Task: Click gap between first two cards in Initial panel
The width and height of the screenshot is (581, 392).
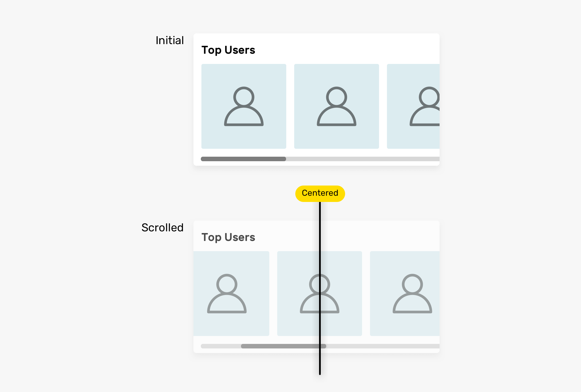Action: coord(290,106)
